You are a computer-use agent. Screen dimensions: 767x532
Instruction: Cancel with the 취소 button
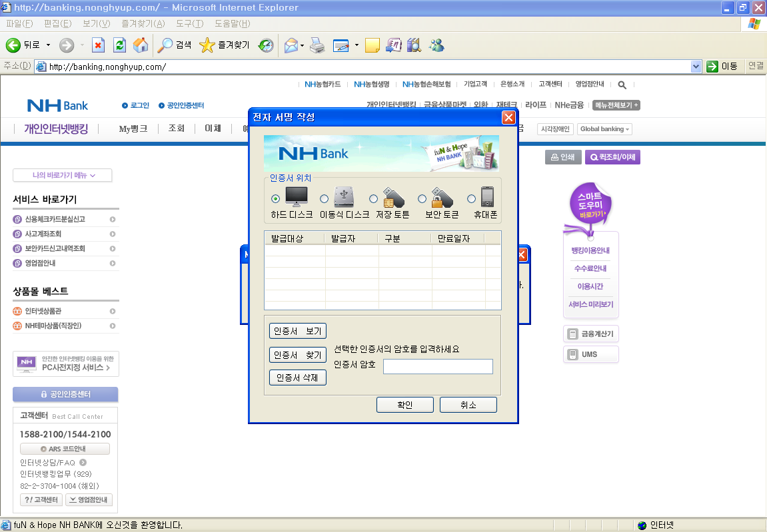tap(468, 405)
